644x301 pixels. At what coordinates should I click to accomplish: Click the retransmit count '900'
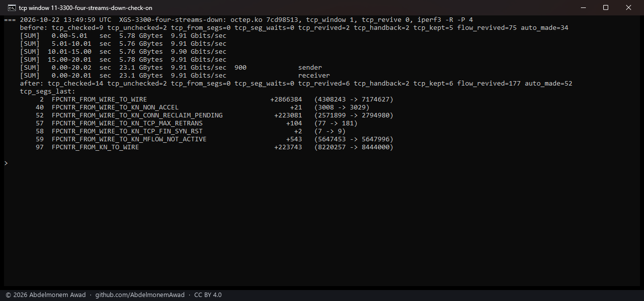[241, 68]
